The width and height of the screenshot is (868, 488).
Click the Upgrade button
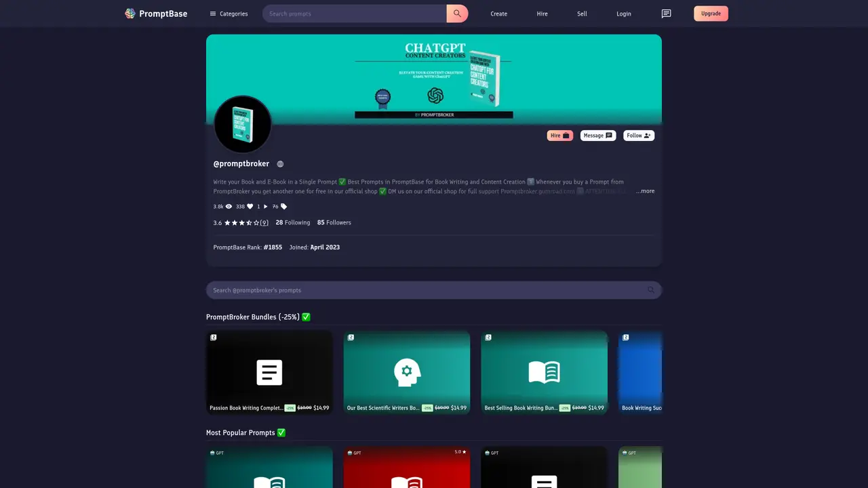[x=711, y=14]
